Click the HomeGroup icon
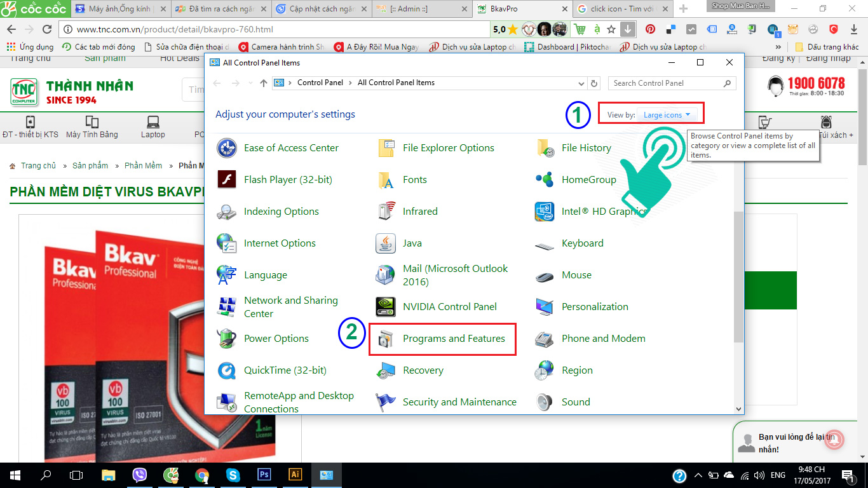The image size is (868, 488). 545,180
